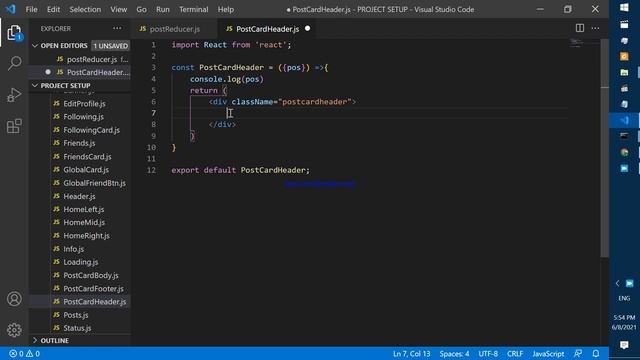The width and height of the screenshot is (640, 360).
Task: Click the errors and warnings status indicator
Action: (24, 353)
